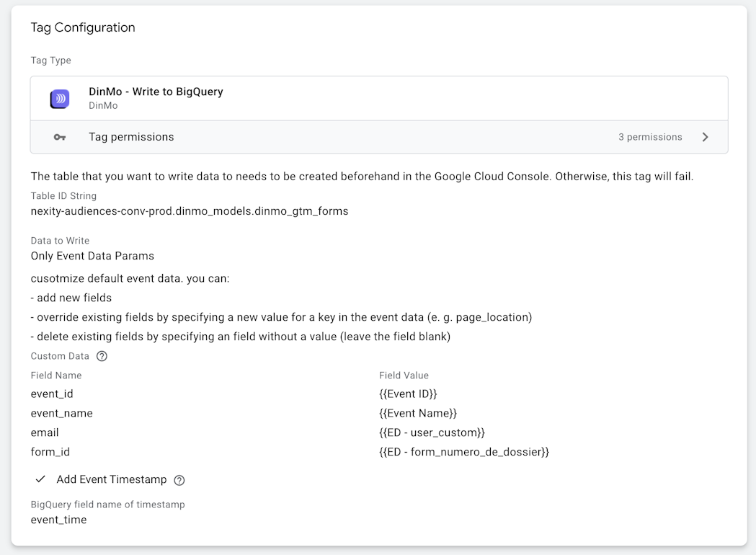Click the email field name
The width and height of the screenshot is (756, 555).
[45, 432]
